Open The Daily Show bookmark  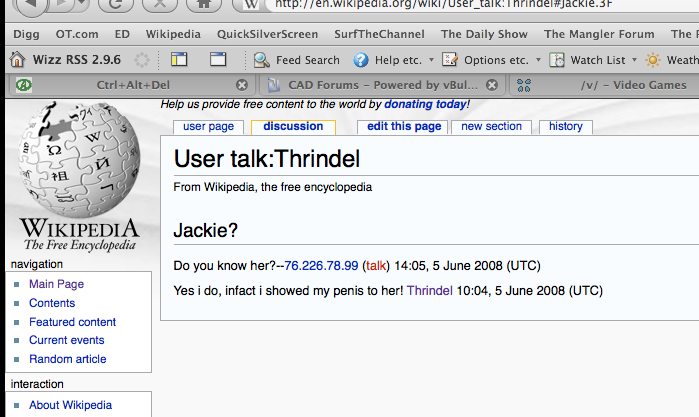(x=484, y=34)
